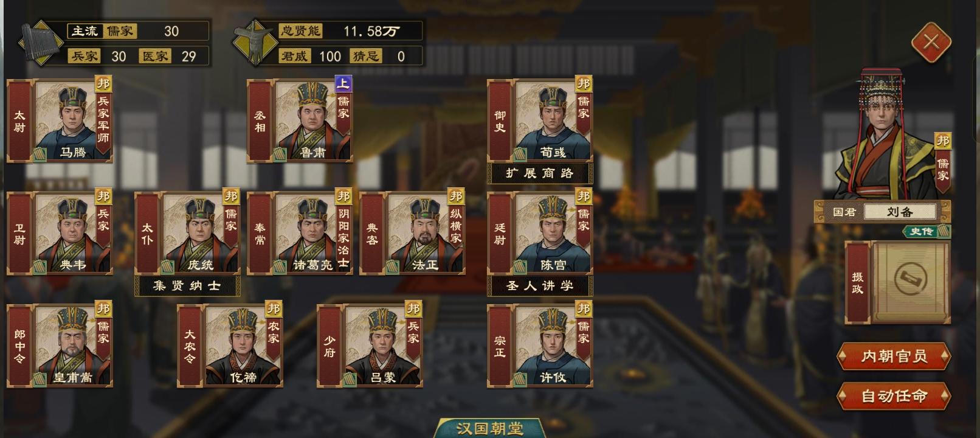Image resolution: width=980 pixels, height=438 pixels.
Task: Select the 汉国朝堂 tab at the bottom
Action: click(x=490, y=428)
